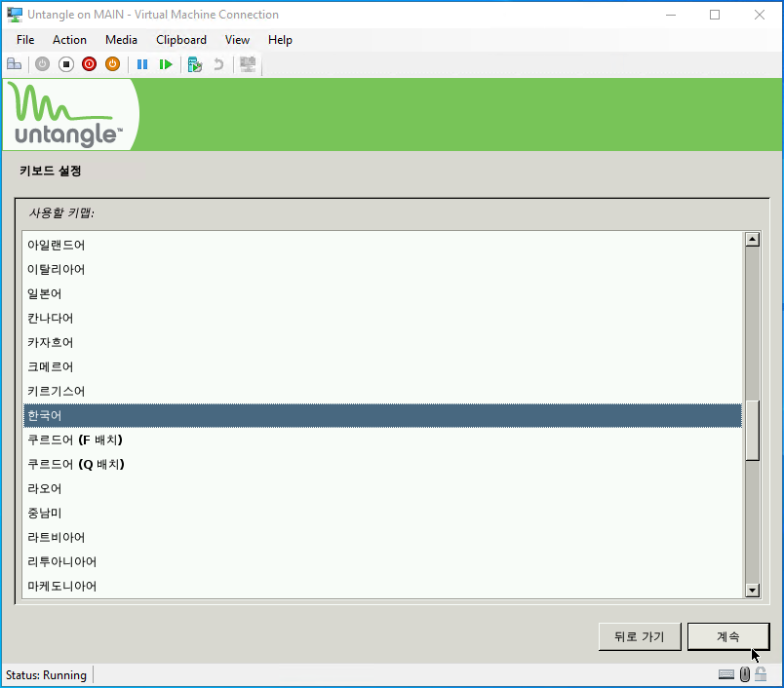Click the 계속 continue button
The height and width of the screenshot is (688, 784).
pyautogui.click(x=728, y=636)
